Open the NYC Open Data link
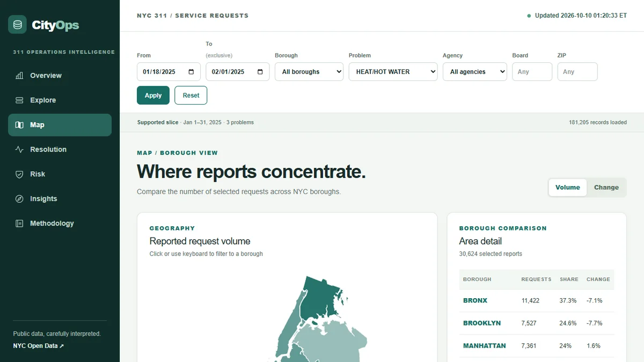The width and height of the screenshot is (644, 362). pos(38,346)
